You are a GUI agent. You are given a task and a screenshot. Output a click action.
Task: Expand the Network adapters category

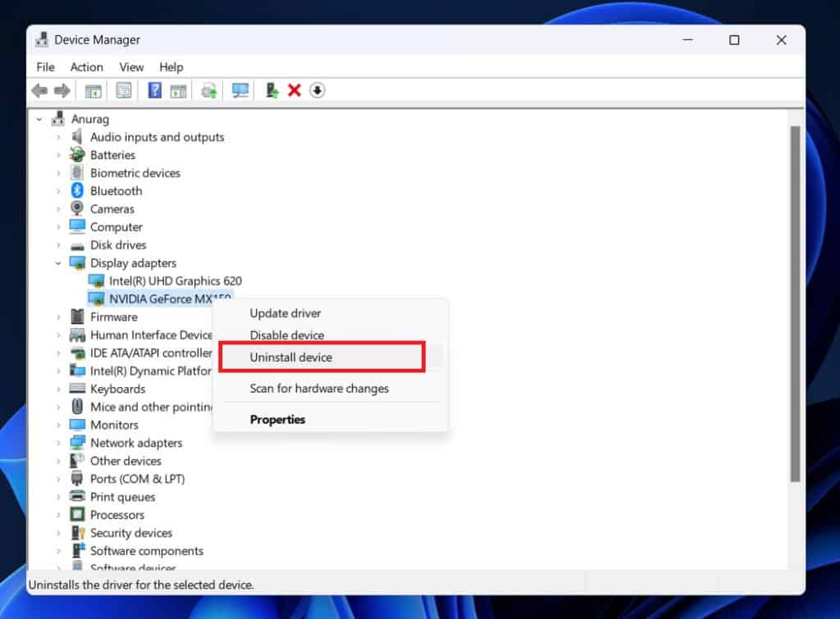57,443
